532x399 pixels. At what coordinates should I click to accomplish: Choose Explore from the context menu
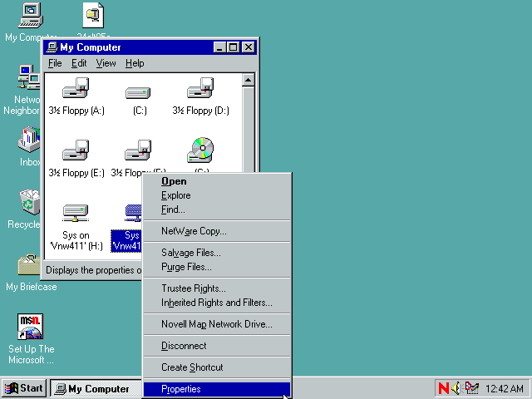pyautogui.click(x=217, y=195)
